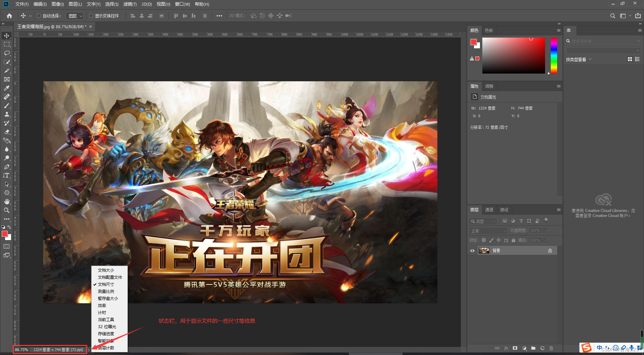This screenshot has height=355, width=644.
Task: Click the library search field
Action: tap(603, 41)
